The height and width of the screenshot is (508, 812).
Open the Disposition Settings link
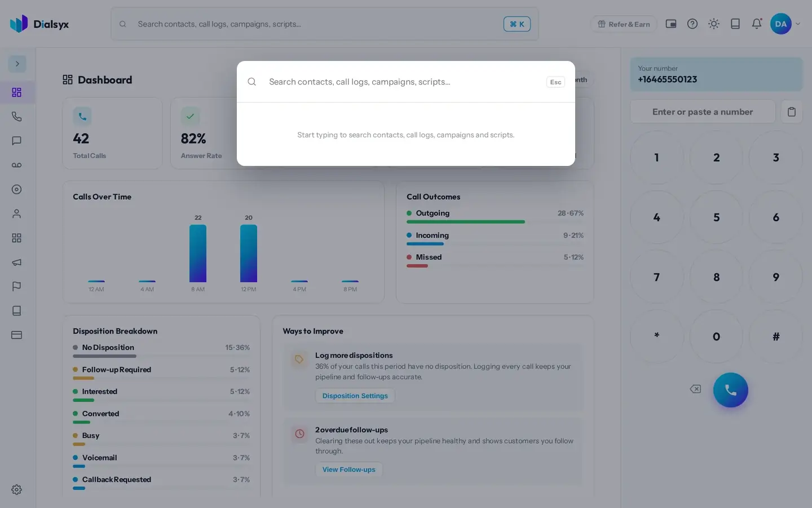point(355,396)
